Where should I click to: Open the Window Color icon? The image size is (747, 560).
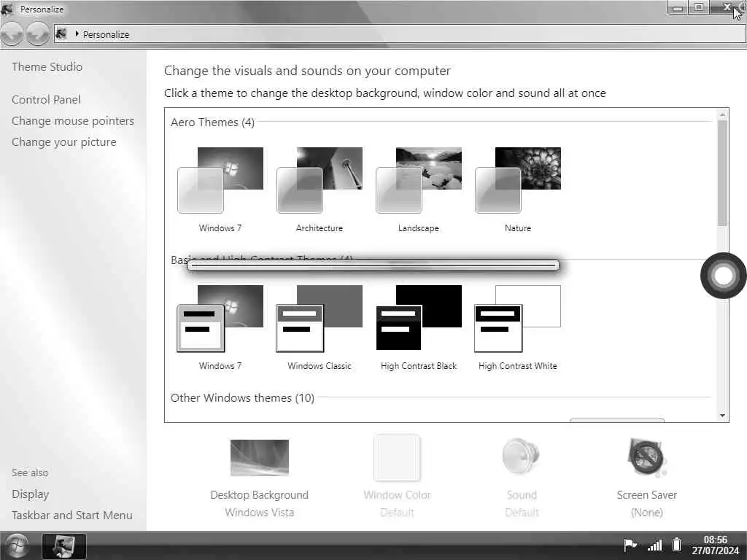pos(397,458)
